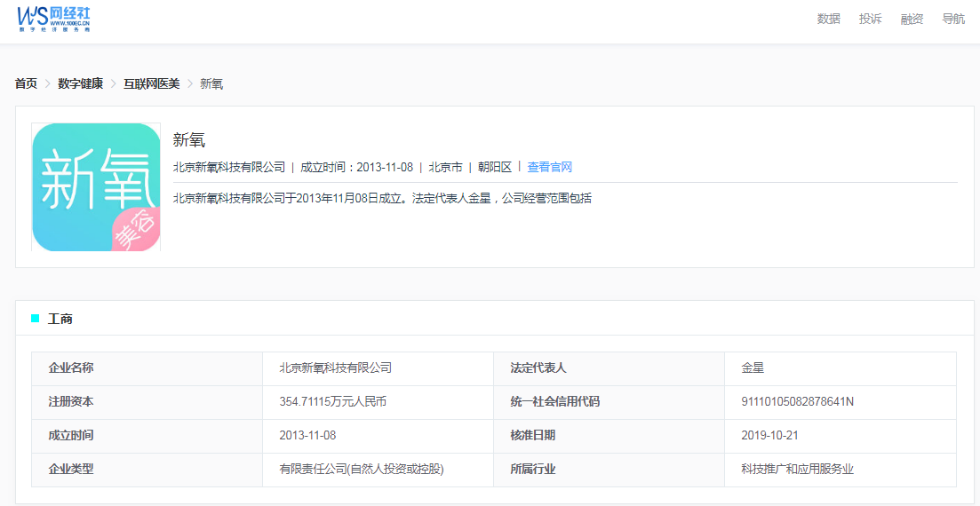
Task: Select the code 91110105082878641N
Action: pos(798,401)
